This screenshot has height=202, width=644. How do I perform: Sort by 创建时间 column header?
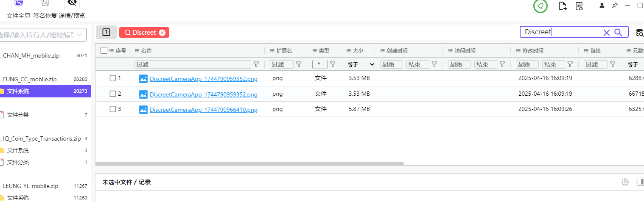pos(397,50)
